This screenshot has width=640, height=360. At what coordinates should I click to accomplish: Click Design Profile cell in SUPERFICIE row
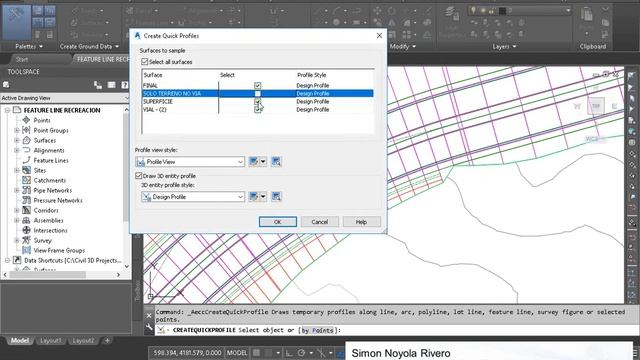(x=313, y=101)
